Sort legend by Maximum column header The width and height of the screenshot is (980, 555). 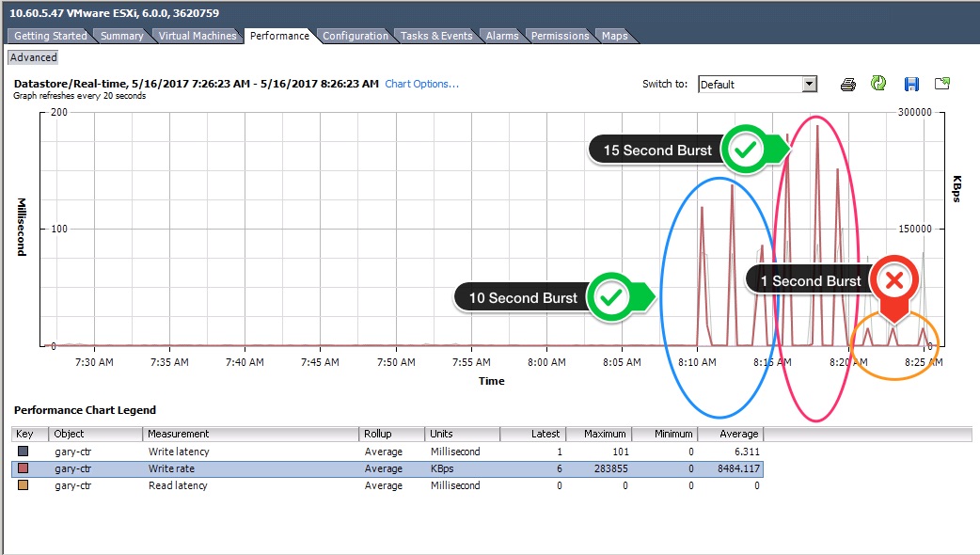tap(597, 434)
